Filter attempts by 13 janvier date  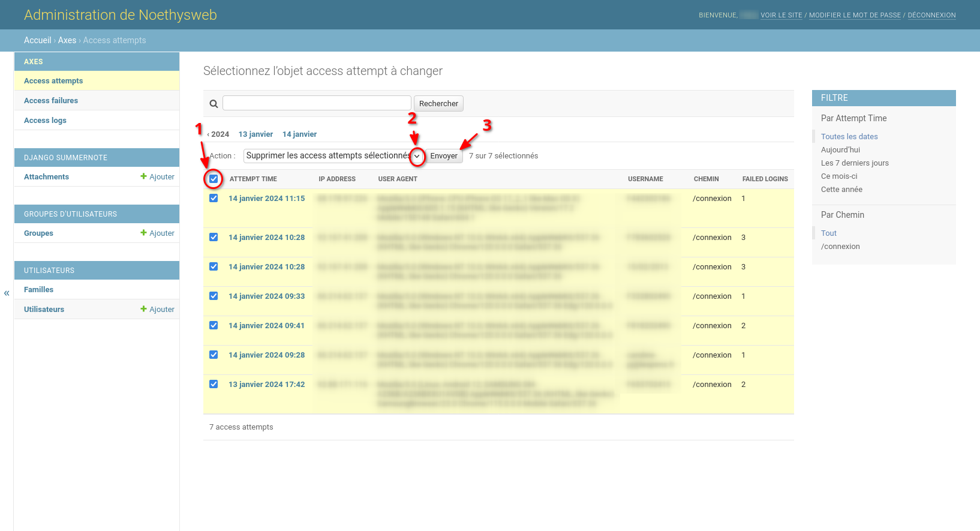click(x=255, y=134)
